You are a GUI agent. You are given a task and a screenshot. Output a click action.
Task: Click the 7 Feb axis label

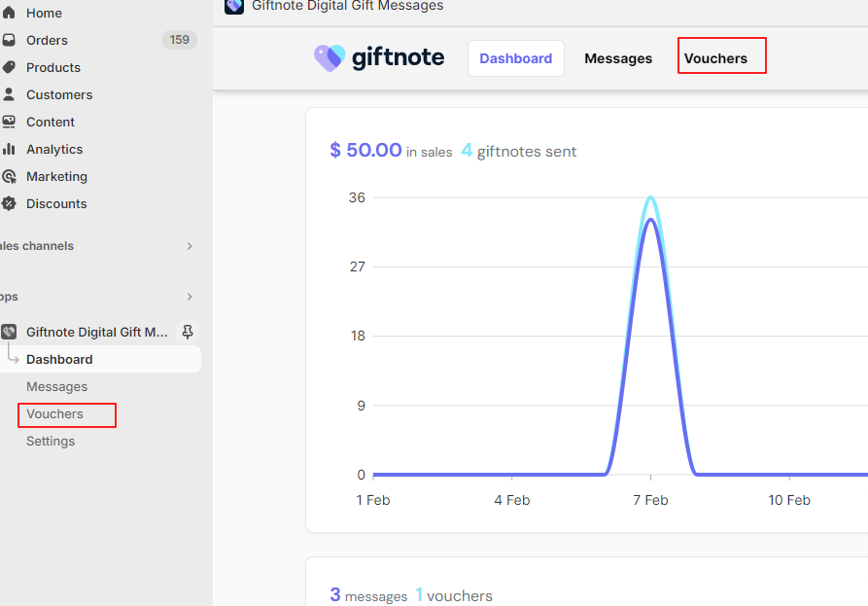click(650, 500)
